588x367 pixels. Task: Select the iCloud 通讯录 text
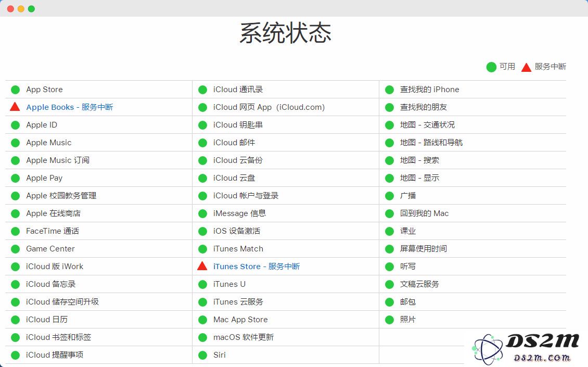point(238,90)
